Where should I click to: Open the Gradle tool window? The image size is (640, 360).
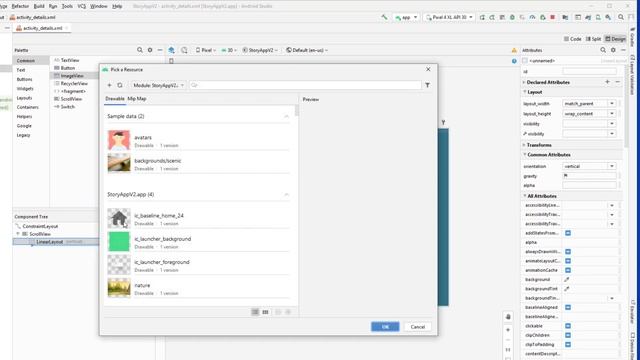632,38
